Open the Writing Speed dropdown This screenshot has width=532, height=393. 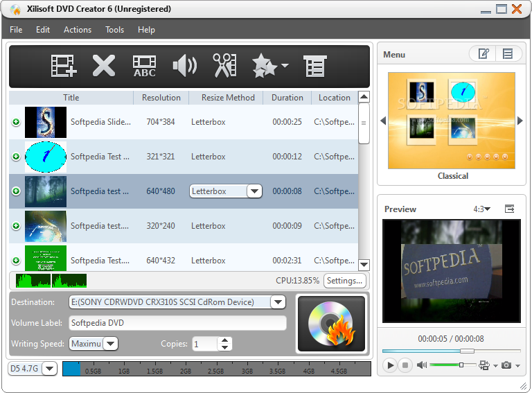tap(110, 344)
